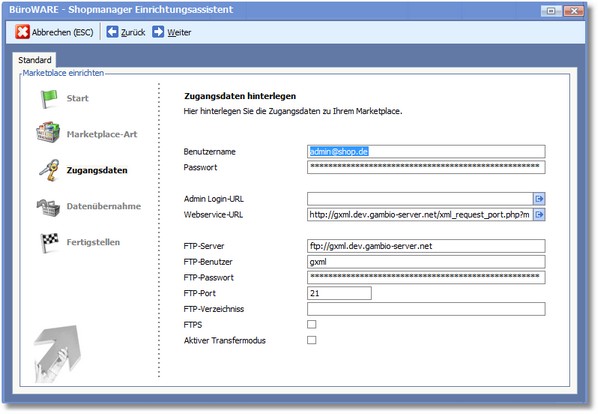
Task: Click the Datenübernahme basket icon
Action: coord(48,207)
